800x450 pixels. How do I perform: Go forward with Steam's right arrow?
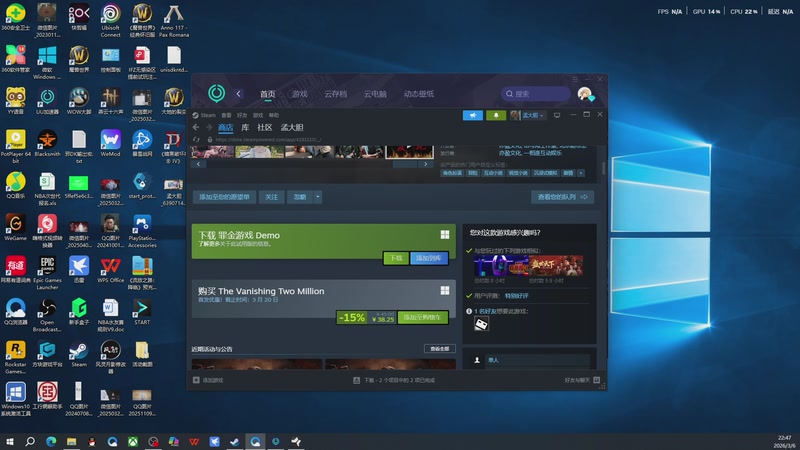(x=208, y=127)
